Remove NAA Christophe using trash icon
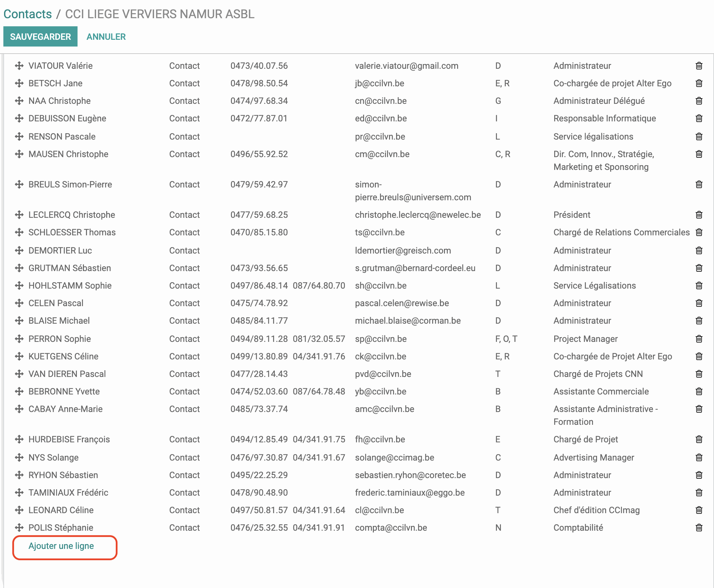Screen dimensions: 714x588 click(699, 101)
